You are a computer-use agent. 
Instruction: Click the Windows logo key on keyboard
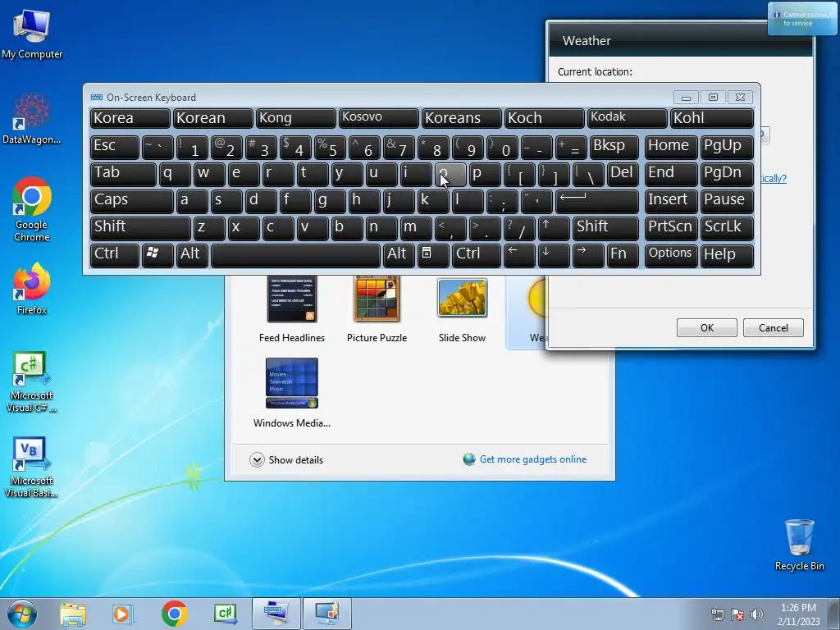click(x=157, y=254)
